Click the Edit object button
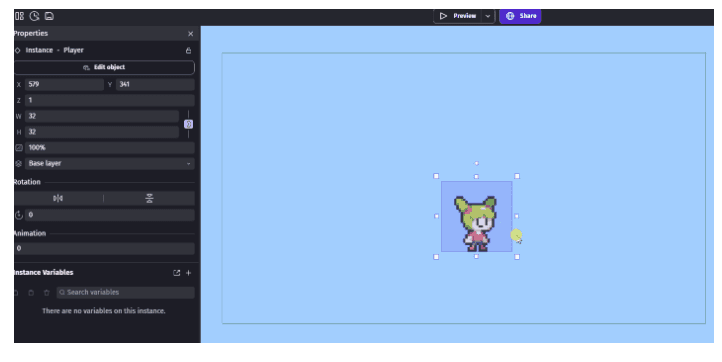The image size is (722, 362). [104, 67]
